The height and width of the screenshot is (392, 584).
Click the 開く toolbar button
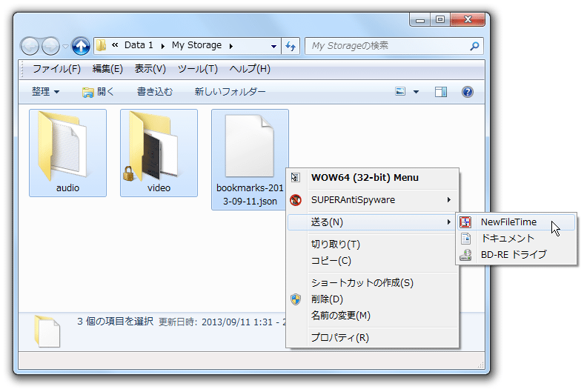tap(98, 92)
